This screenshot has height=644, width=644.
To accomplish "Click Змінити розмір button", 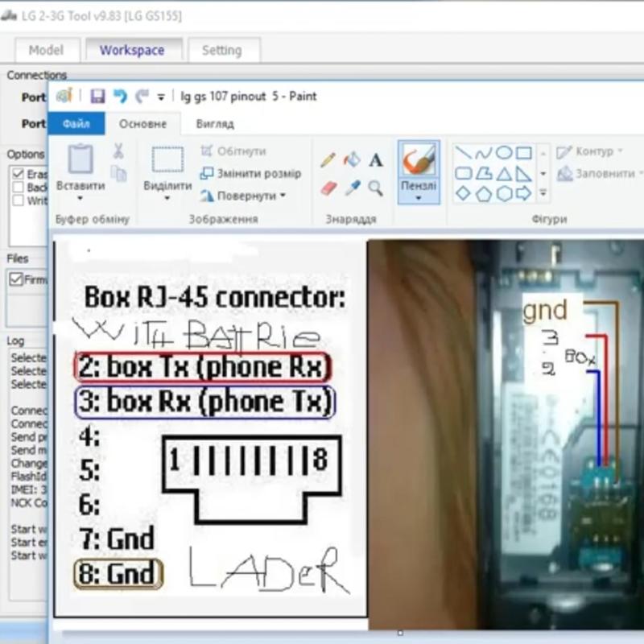I will pos(250,173).
